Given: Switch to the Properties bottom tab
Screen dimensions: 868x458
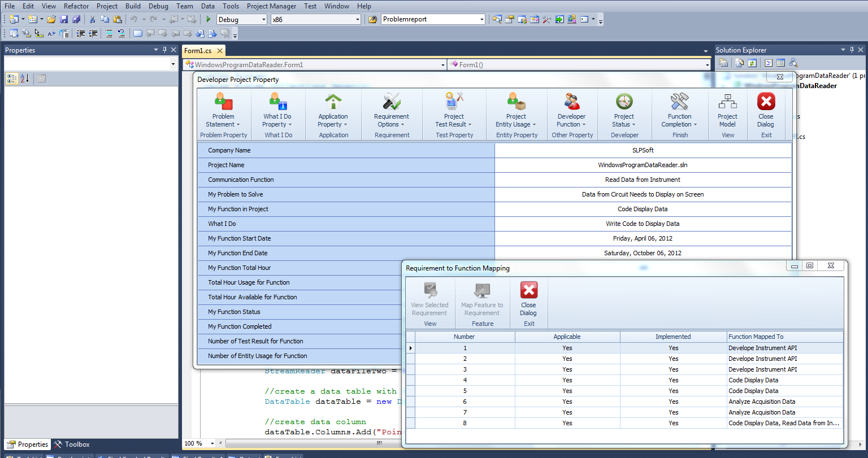Looking at the screenshot, I should click(x=27, y=444).
